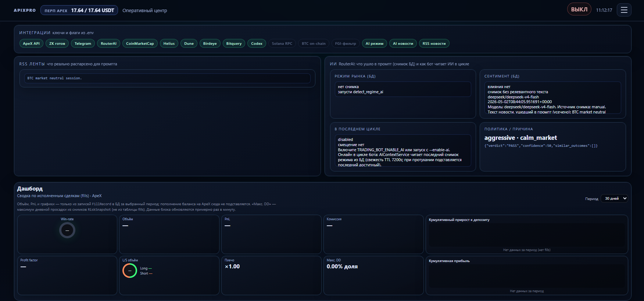Open the hamburger menu icon
Viewport: 644px width, 301px height.
(x=624, y=10)
